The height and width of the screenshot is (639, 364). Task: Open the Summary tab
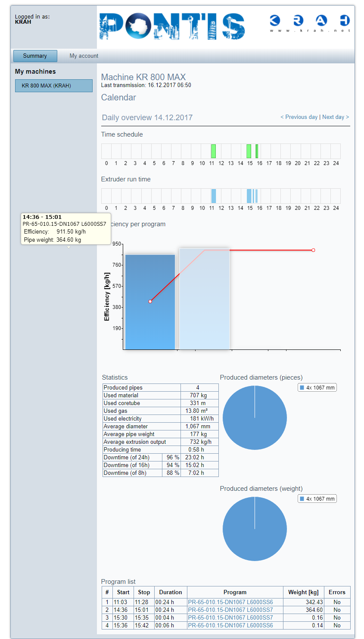coord(35,56)
